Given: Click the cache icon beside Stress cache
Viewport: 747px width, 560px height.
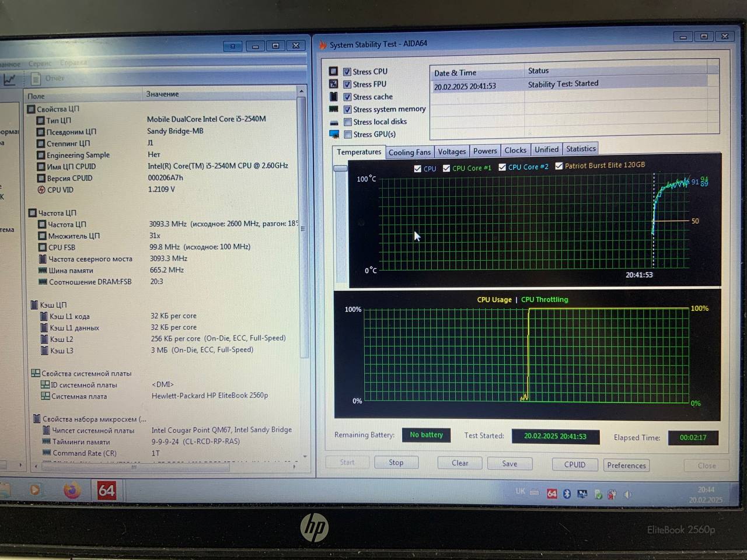Looking at the screenshot, I should coord(333,96).
